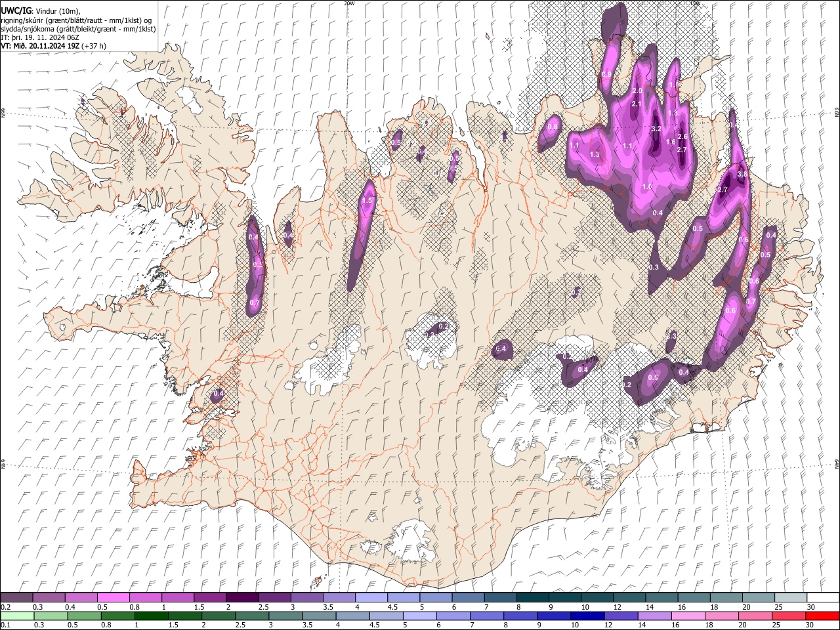Click the '2.0' snowfall value on the map

tap(637, 91)
